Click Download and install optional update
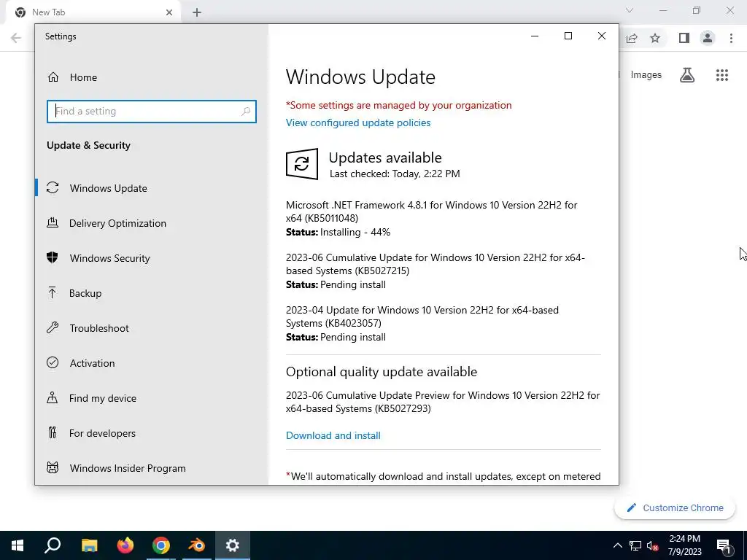Image resolution: width=747 pixels, height=560 pixels. tap(333, 436)
